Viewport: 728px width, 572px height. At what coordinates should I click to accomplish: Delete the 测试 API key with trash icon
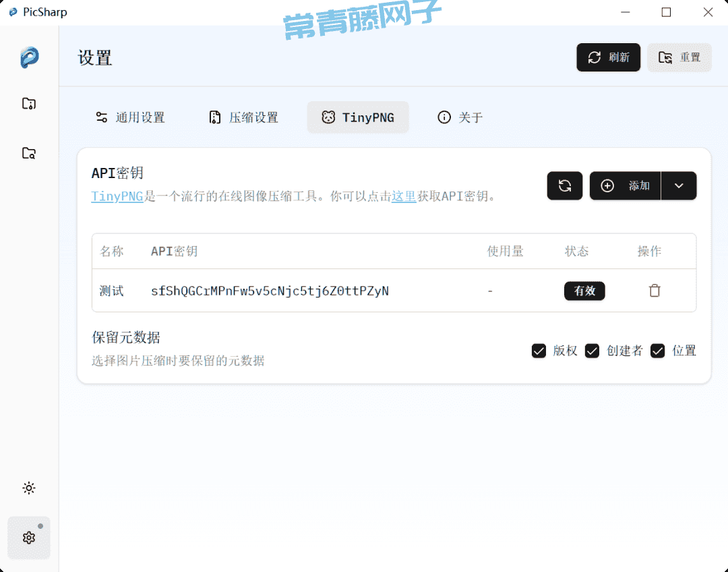point(655,291)
